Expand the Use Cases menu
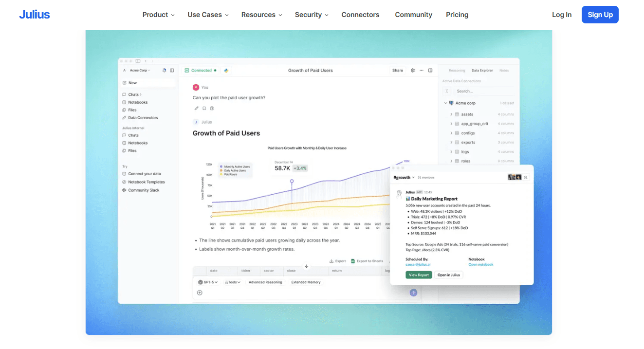The height and width of the screenshot is (349, 644). [x=208, y=15]
